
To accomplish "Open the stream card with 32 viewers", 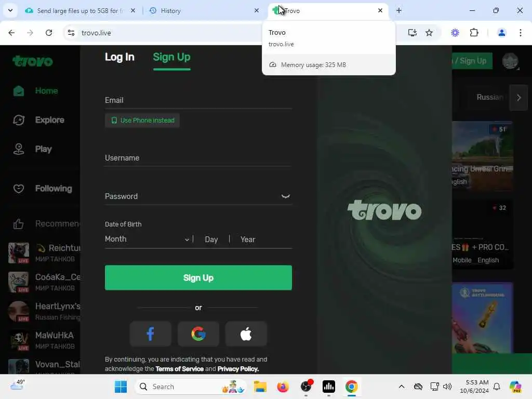I will 482,234.
